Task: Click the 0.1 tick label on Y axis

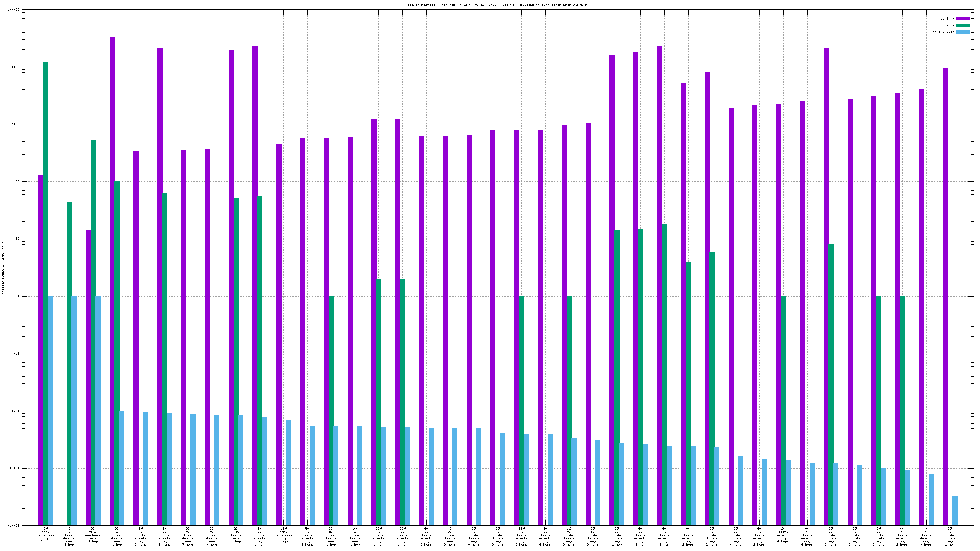Action: click(x=16, y=354)
